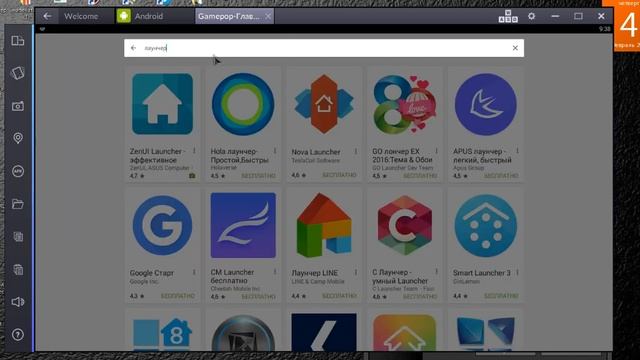This screenshot has width=640, height=360.
Task: Open the round dark metallic app thumbnail
Action: (x=243, y=333)
